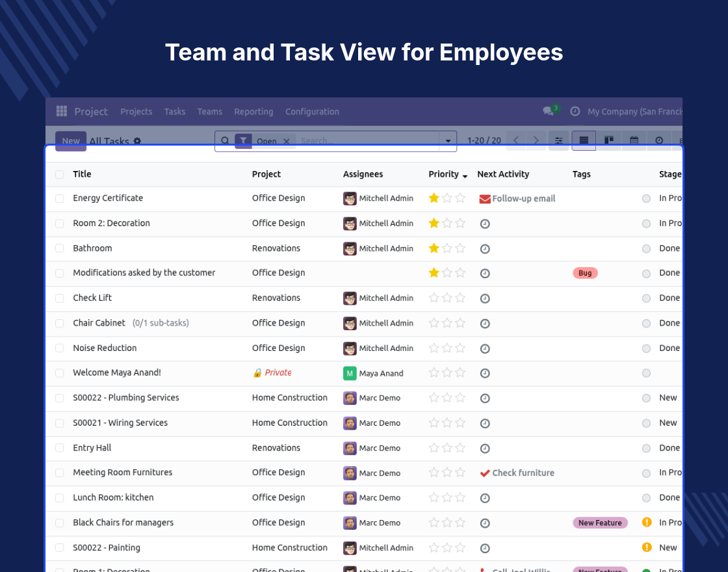Tick the Check Lift row checkbox
This screenshot has width=728, height=572.
click(59, 298)
